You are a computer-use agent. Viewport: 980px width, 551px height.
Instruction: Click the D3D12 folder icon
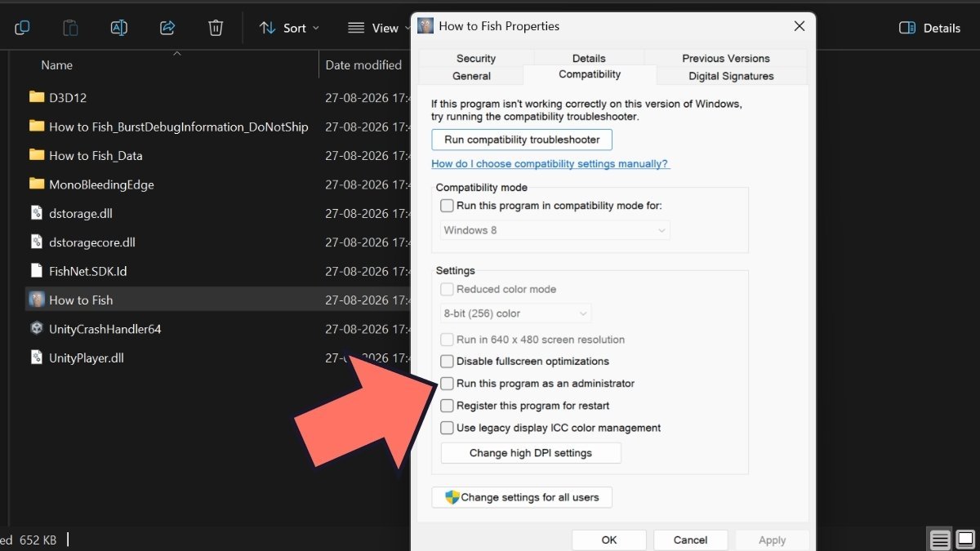coord(36,97)
